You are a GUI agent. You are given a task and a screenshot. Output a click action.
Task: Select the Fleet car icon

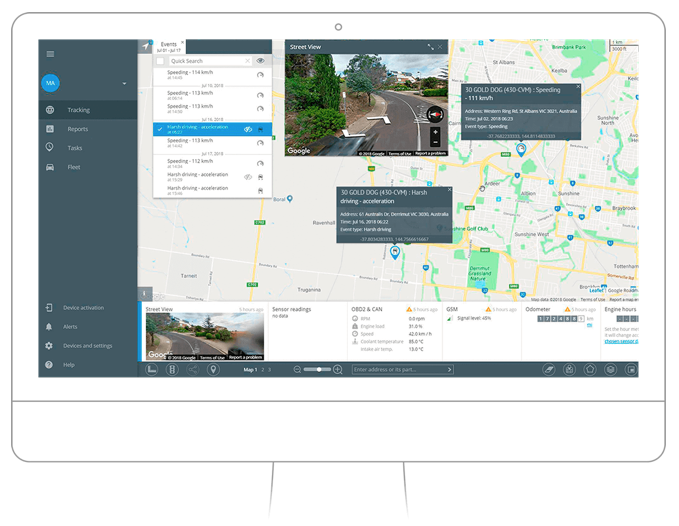50,167
